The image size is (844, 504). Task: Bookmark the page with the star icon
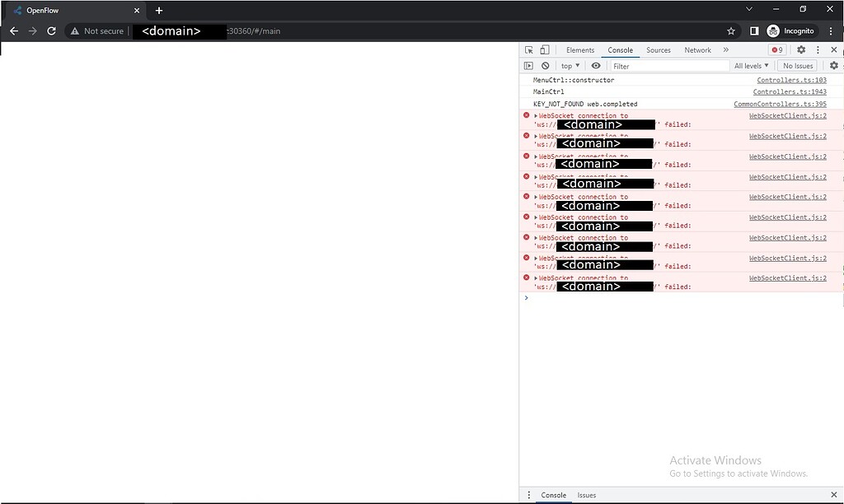coord(731,30)
